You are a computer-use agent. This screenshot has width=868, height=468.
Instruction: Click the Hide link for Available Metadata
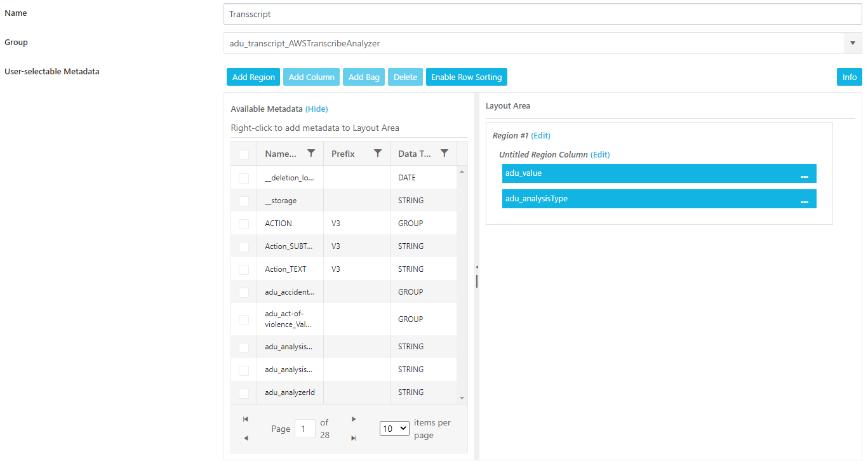pos(317,109)
